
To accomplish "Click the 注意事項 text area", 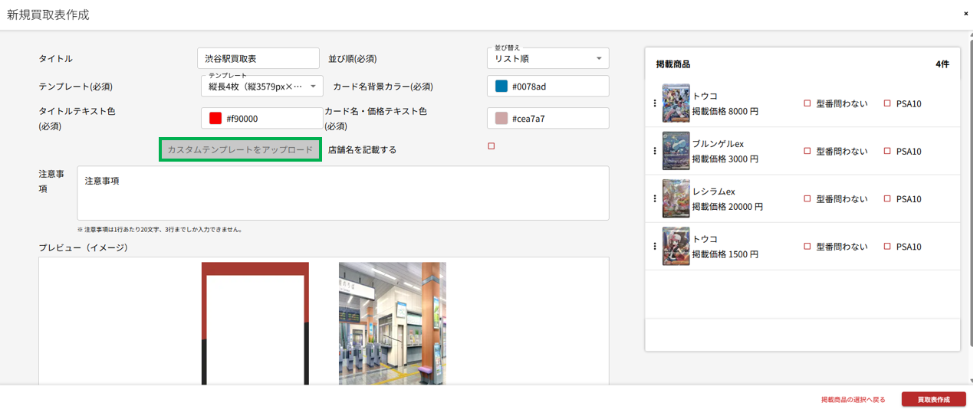I will 343,193.
